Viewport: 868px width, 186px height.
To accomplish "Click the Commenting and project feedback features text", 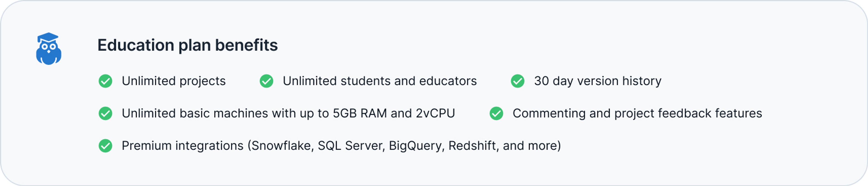I will pyautogui.click(x=637, y=113).
